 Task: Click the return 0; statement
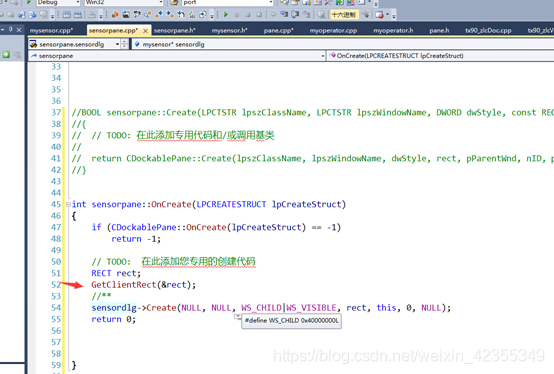(x=113, y=319)
